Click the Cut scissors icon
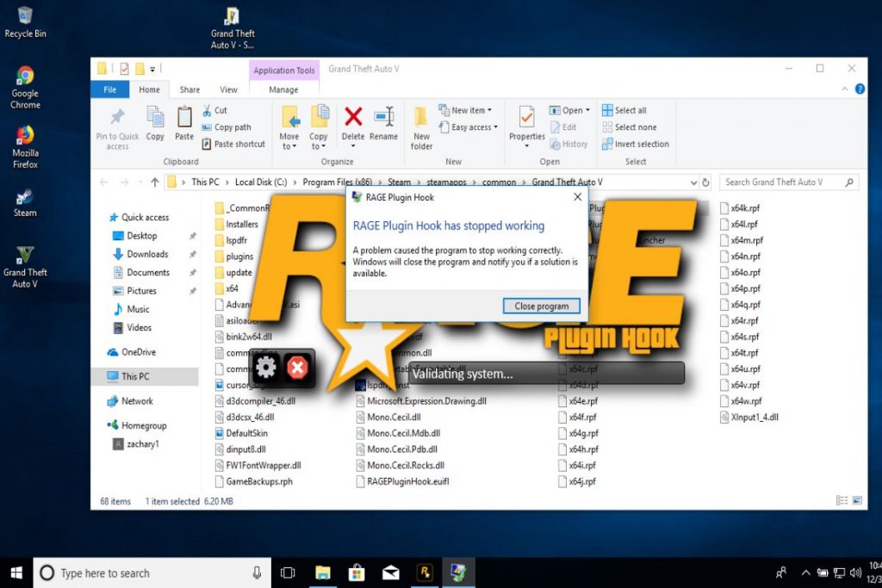 (207, 110)
